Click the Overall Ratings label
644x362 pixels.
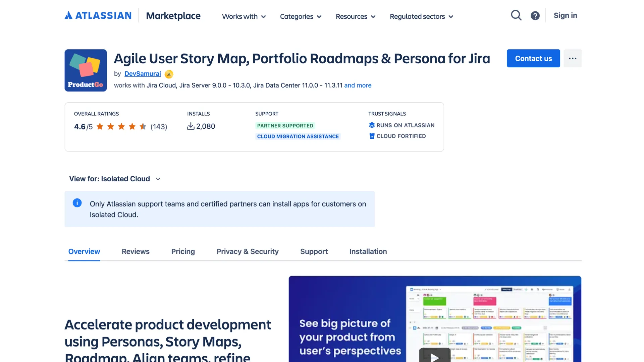tap(96, 114)
